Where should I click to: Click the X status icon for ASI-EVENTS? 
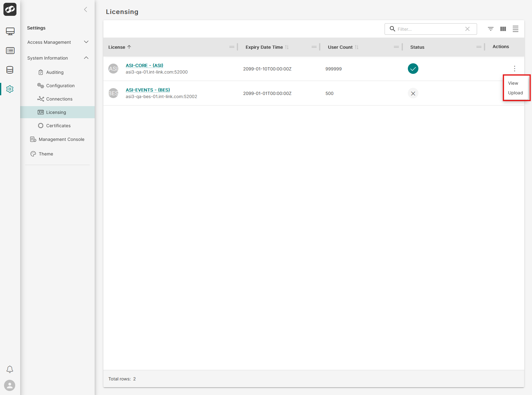(413, 93)
